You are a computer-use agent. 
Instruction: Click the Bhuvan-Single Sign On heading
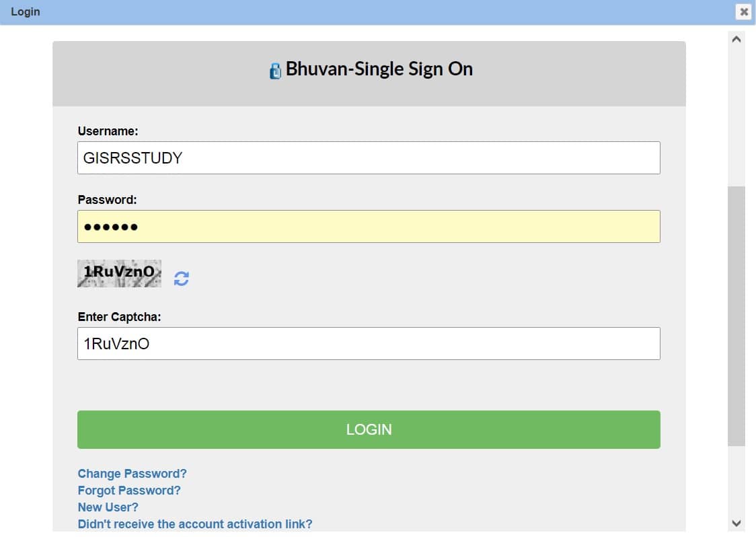tap(379, 69)
